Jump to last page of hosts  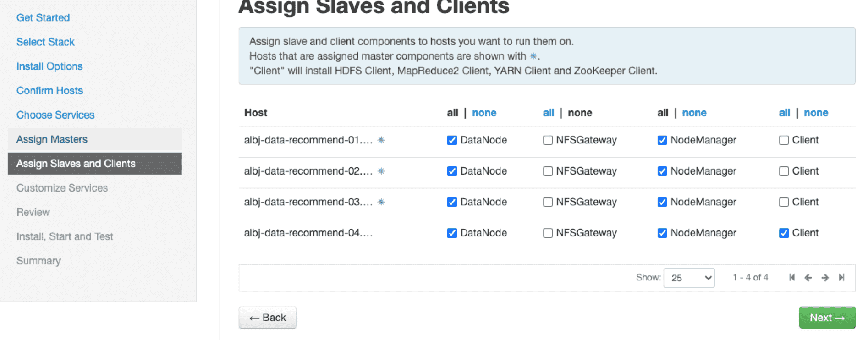(x=841, y=277)
